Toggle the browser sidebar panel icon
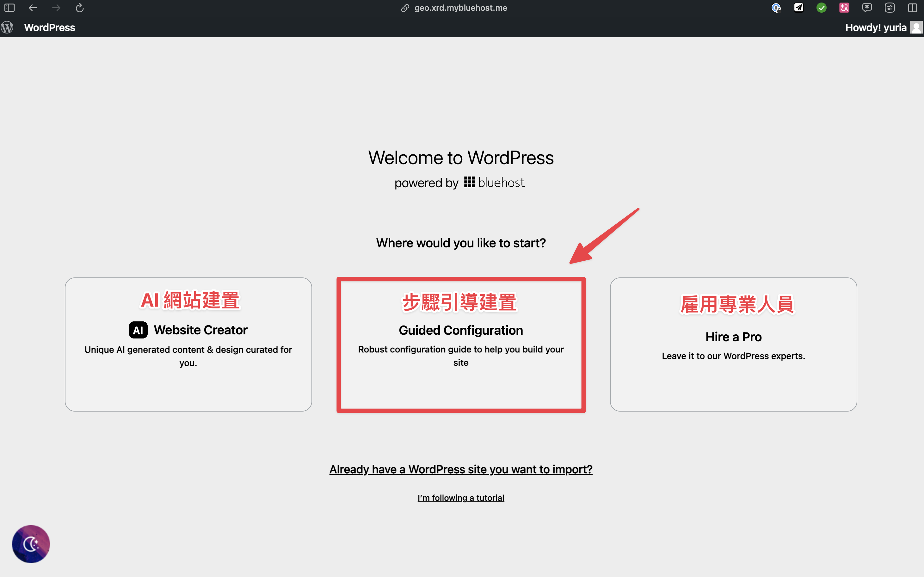This screenshot has height=577, width=924. click(x=9, y=8)
